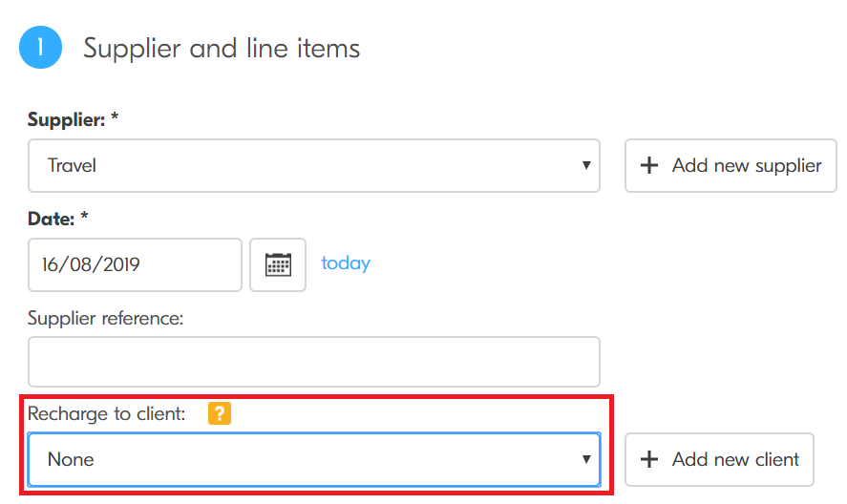Click the blue step 1 circle

point(40,48)
